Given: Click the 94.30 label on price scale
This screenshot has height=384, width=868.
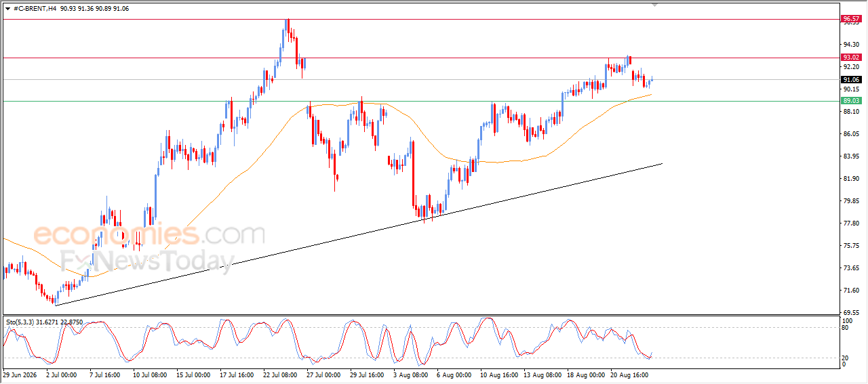Looking at the screenshot, I should tap(851, 45).
